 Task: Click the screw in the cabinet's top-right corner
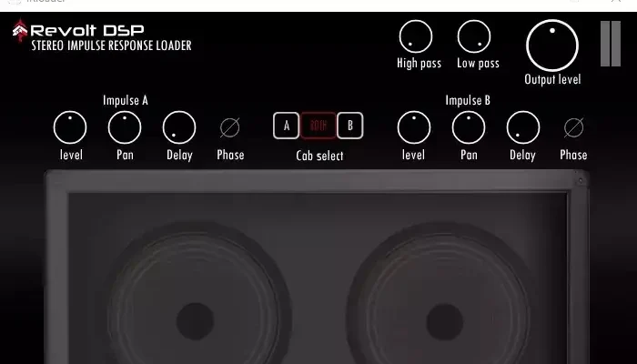pyautogui.click(x=581, y=180)
